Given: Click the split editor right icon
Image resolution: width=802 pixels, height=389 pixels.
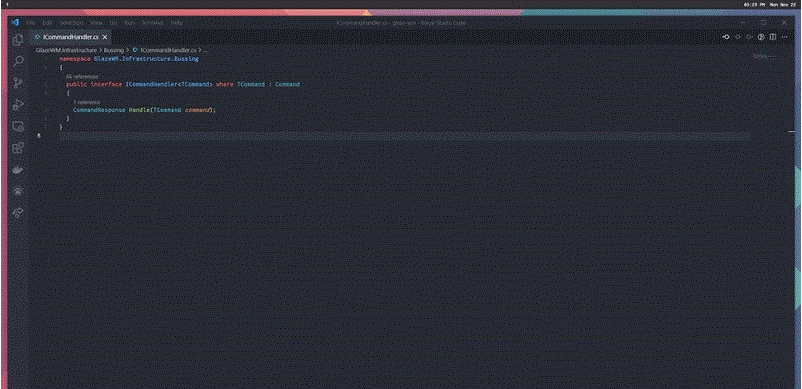Looking at the screenshot, I should click(773, 37).
